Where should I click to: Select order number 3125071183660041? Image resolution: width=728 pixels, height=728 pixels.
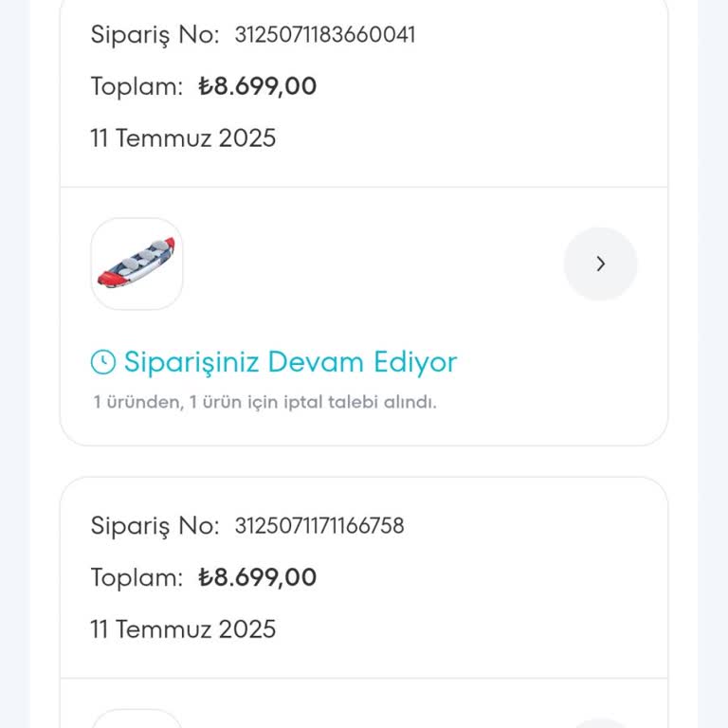point(324,35)
